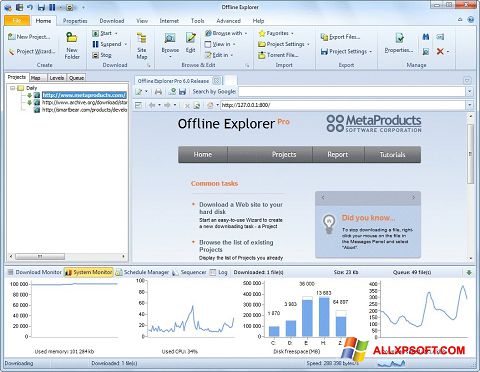480x372 pixels.
Task: Select the Export Files option
Action: tap(340, 37)
